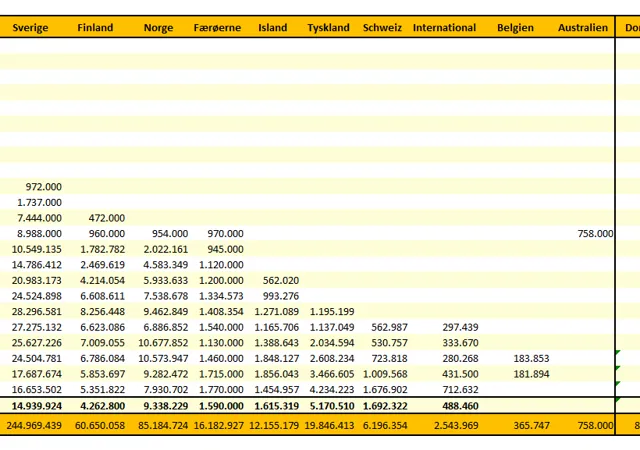Screen dimensions: 640x450
Task: Select the Færøerne header cell
Action: (217, 28)
